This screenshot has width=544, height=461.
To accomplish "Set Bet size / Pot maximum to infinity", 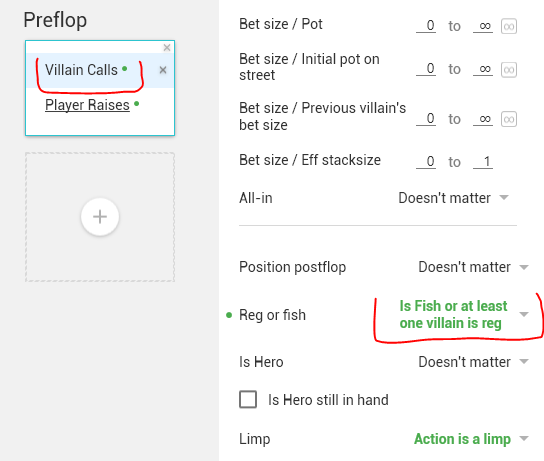I will pos(509,26).
